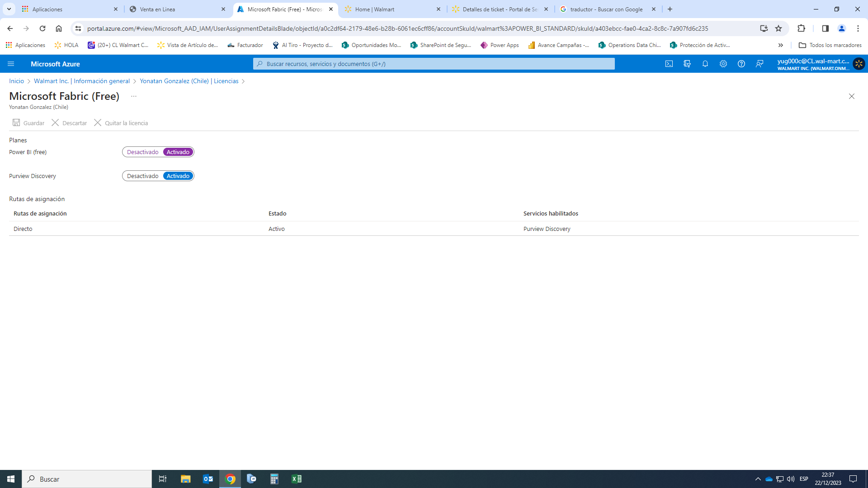The width and height of the screenshot is (868, 488).
Task: Expand the more options ellipsis beside title
Action: tap(134, 96)
